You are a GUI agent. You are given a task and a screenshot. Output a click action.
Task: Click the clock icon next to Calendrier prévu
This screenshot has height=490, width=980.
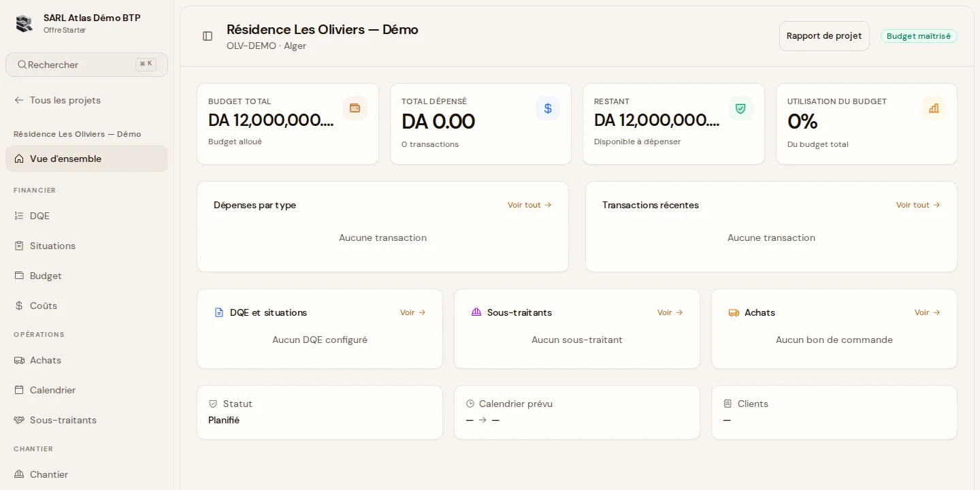[470, 404]
